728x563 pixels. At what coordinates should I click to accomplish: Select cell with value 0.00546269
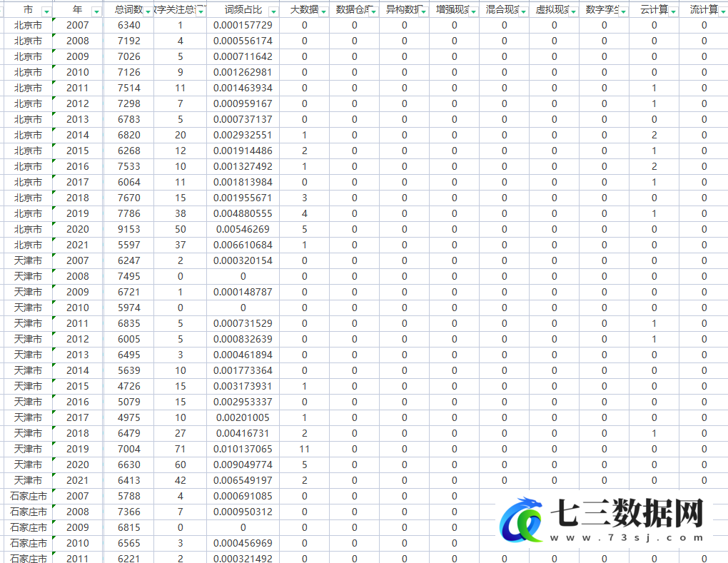pyautogui.click(x=243, y=229)
